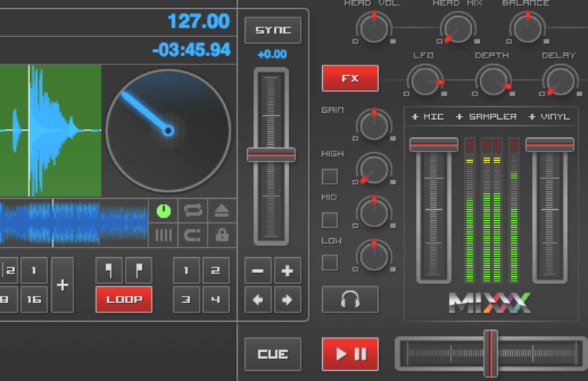Enable the MID EQ kill checkbox
The height and width of the screenshot is (381, 588).
[x=330, y=219]
